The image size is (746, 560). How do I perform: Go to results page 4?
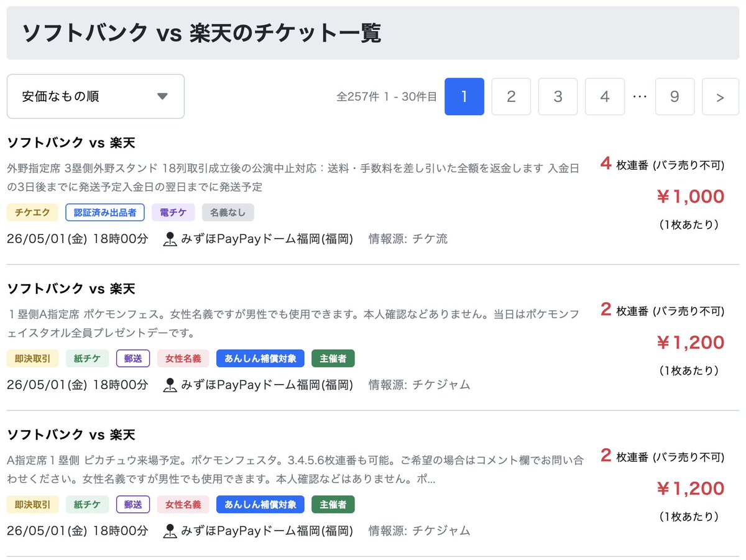[605, 96]
